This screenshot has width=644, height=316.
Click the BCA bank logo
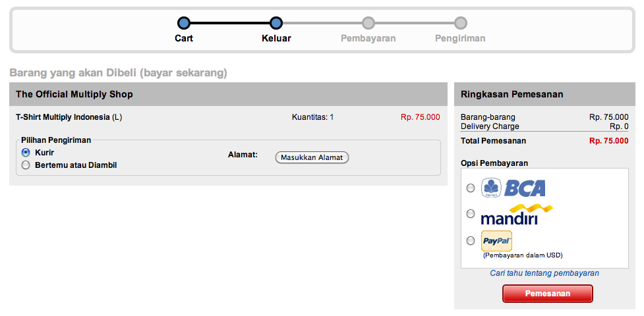[x=513, y=188]
